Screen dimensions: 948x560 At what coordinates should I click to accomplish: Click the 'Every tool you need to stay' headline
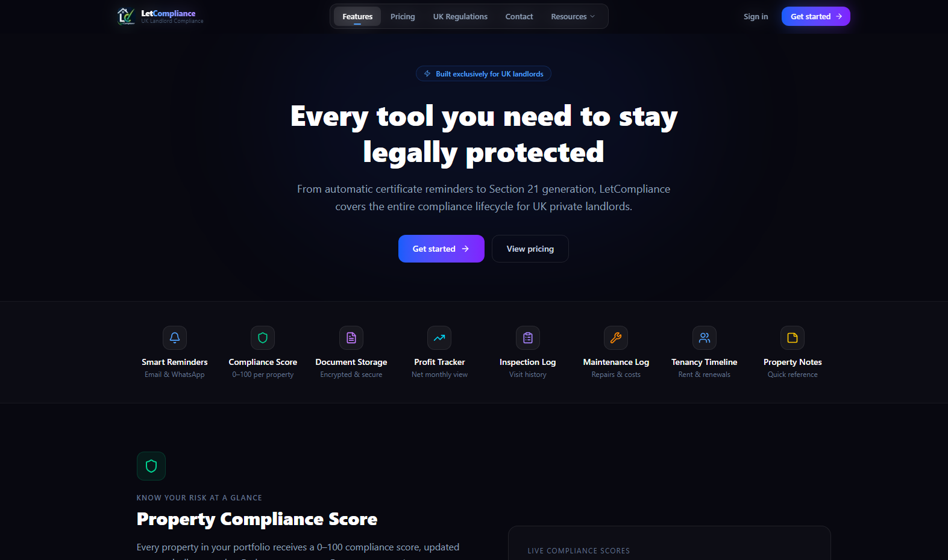point(484,116)
